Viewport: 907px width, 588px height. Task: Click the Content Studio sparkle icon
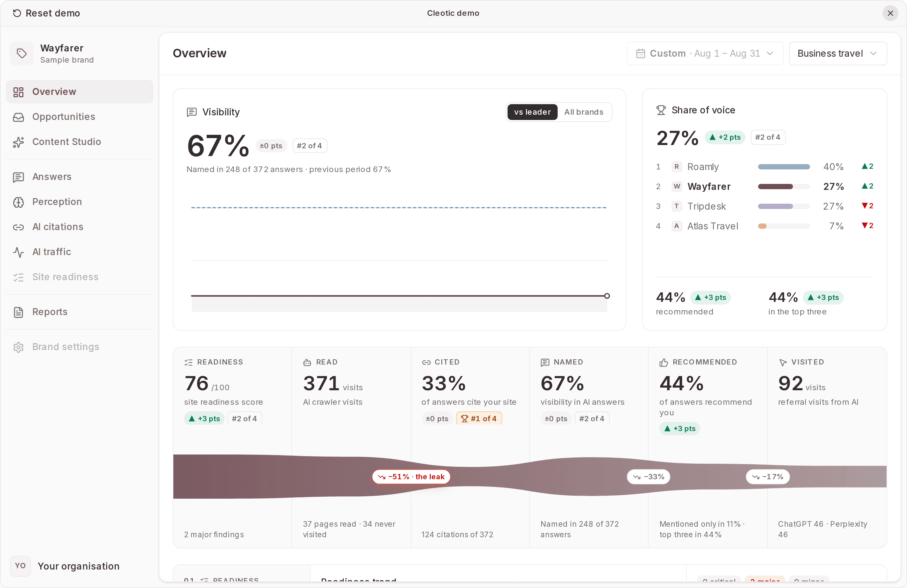point(18,142)
